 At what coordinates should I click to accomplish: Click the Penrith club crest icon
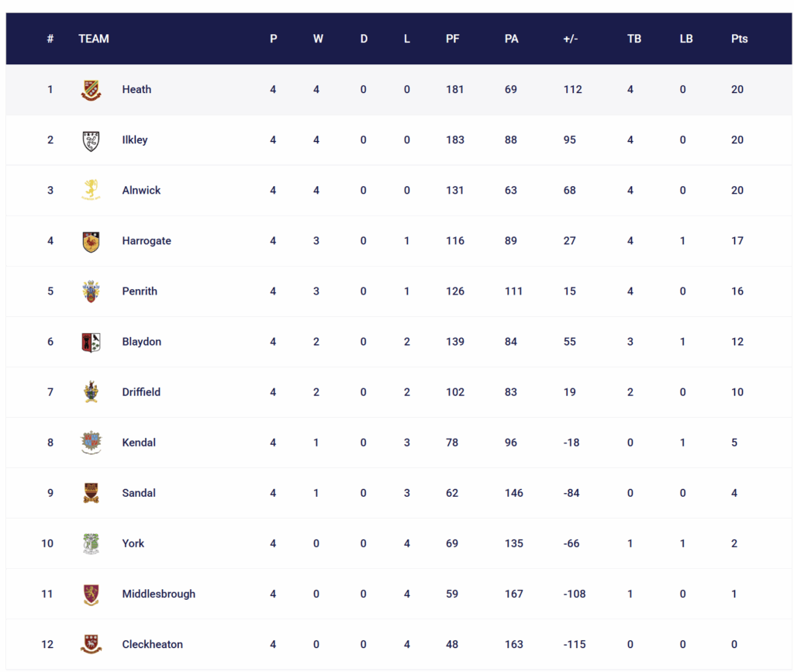91,291
